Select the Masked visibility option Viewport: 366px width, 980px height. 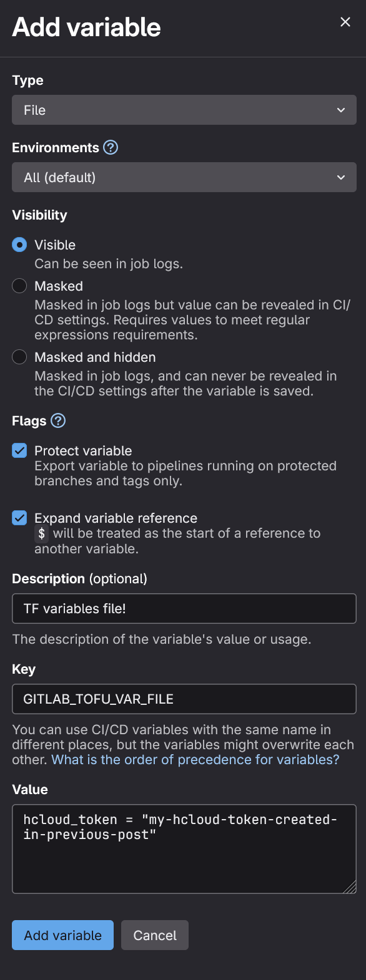19,286
